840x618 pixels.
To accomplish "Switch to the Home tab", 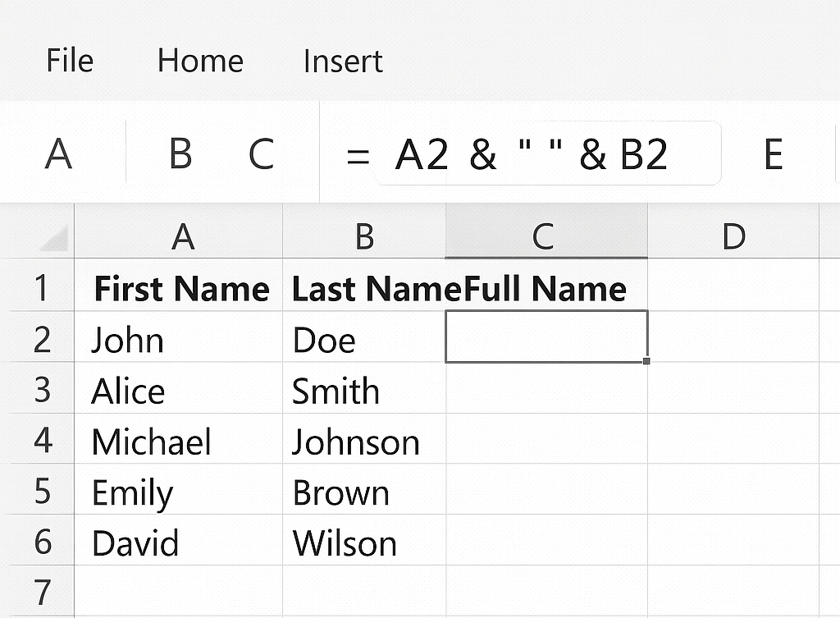I will [x=200, y=61].
